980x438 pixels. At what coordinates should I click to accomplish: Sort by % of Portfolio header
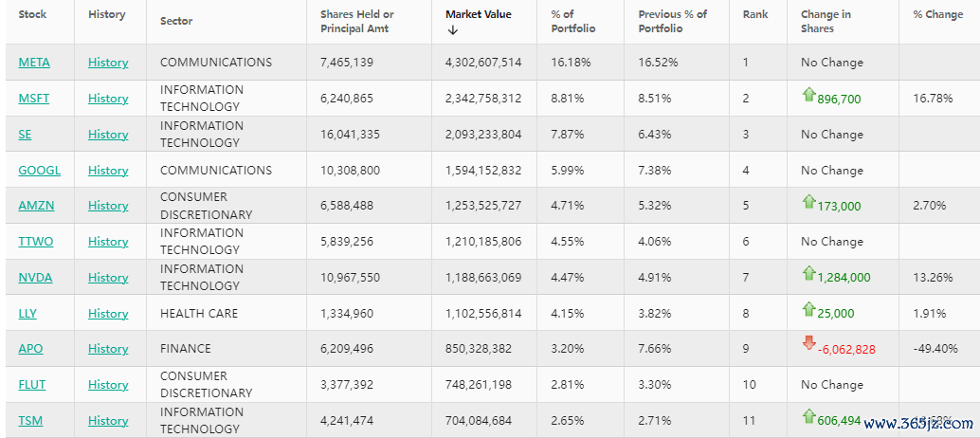click(572, 21)
